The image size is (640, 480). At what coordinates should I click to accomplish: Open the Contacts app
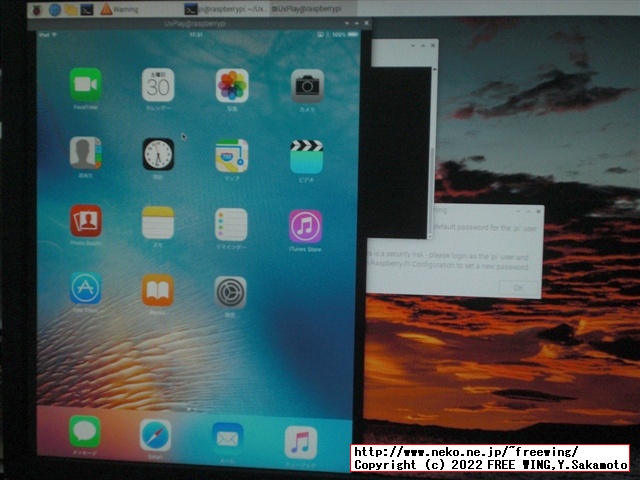[x=85, y=153]
